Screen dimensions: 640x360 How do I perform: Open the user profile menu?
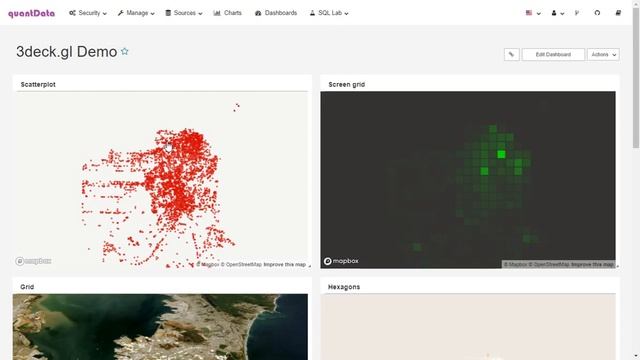click(558, 13)
